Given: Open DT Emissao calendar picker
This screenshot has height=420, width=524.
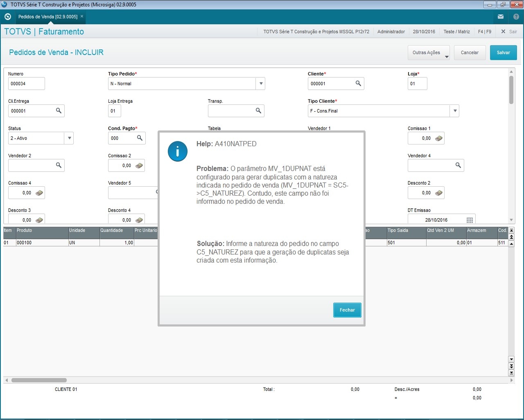Looking at the screenshot, I should [x=470, y=220].
